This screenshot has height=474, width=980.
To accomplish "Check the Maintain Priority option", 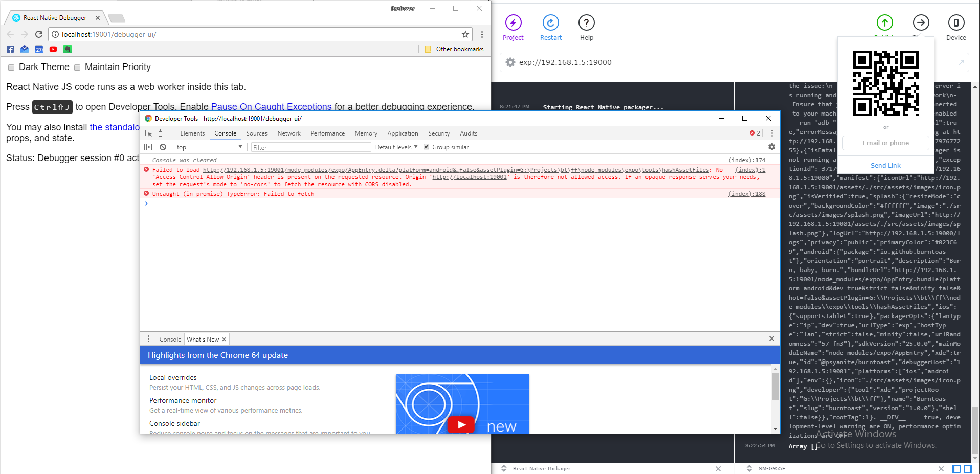I will coord(77,67).
